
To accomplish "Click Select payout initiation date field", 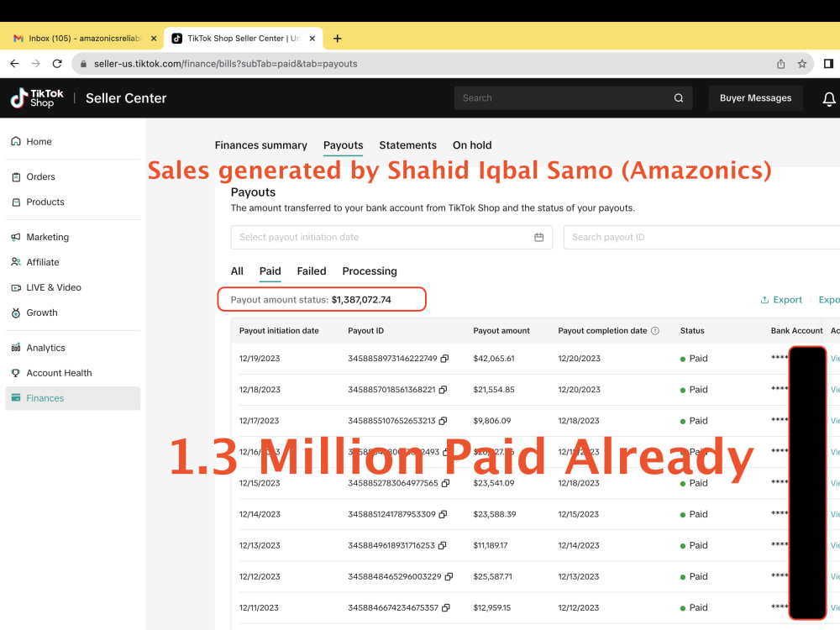I will click(x=391, y=238).
